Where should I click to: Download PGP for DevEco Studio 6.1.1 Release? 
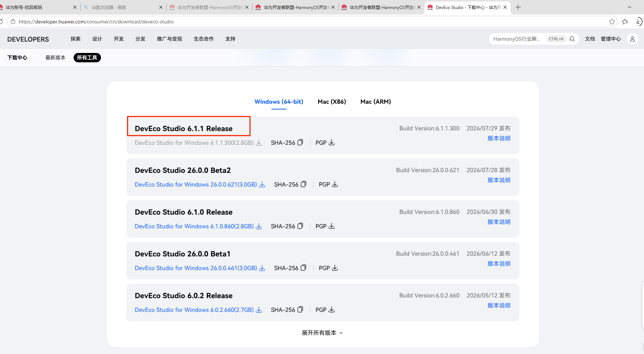pyautogui.click(x=332, y=143)
